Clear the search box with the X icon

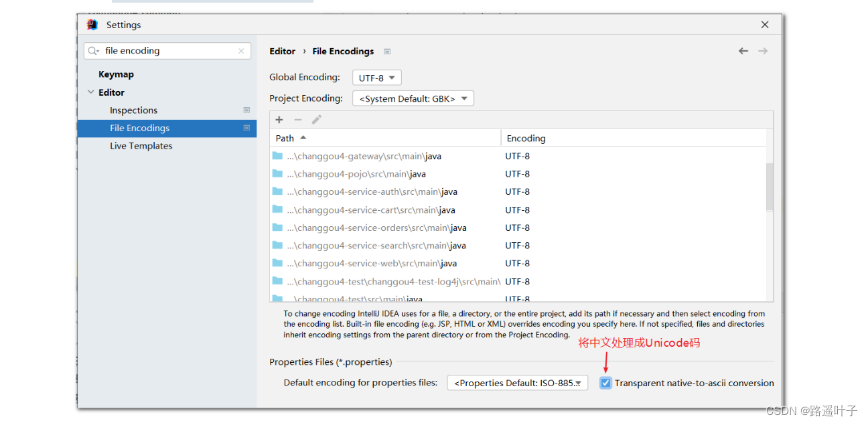[241, 50]
